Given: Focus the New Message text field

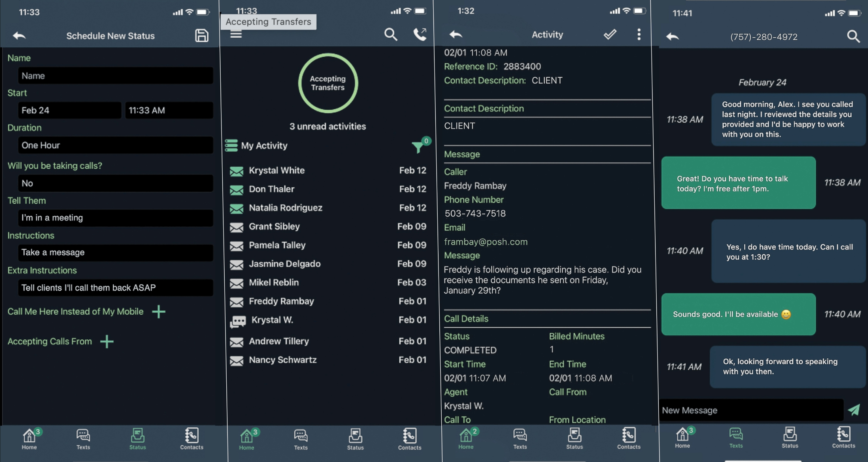Looking at the screenshot, I should pyautogui.click(x=751, y=410).
